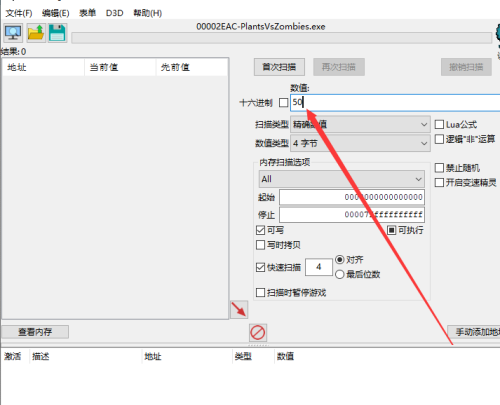Uncheck the 可写 writable checkbox

tap(260, 230)
